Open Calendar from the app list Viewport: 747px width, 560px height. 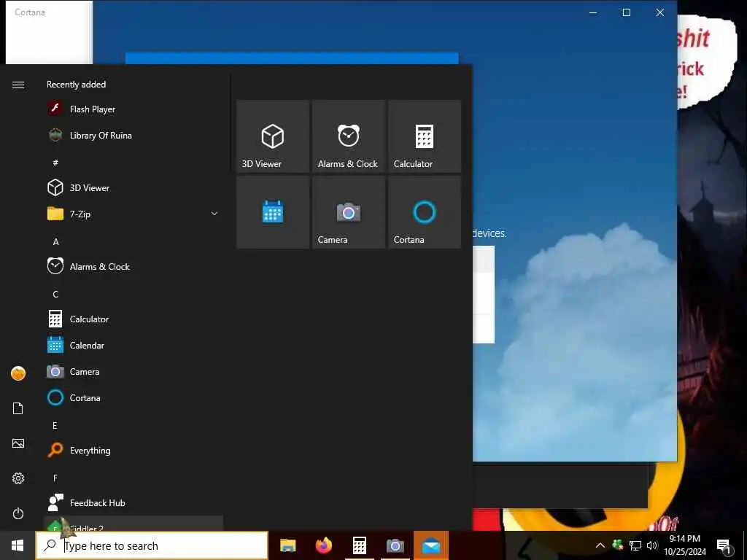[133, 345]
